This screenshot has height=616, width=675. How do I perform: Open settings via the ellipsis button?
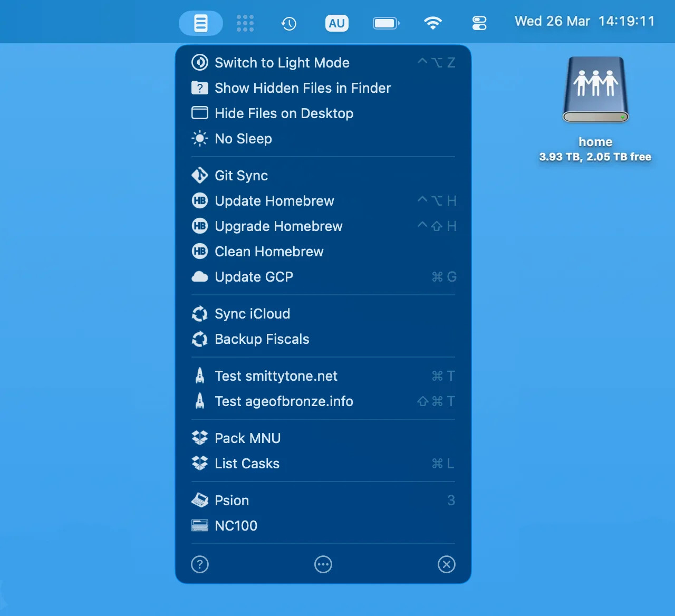(x=323, y=564)
